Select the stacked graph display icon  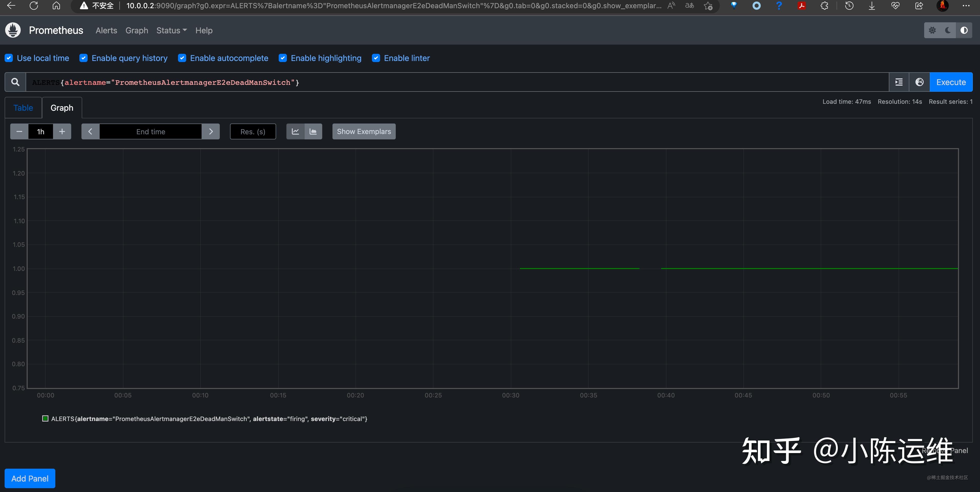tap(313, 131)
